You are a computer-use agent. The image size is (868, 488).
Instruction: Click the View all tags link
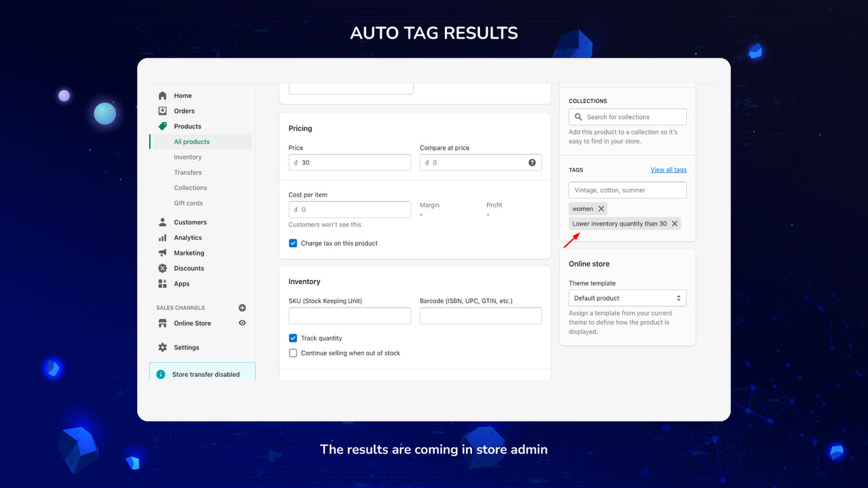668,169
